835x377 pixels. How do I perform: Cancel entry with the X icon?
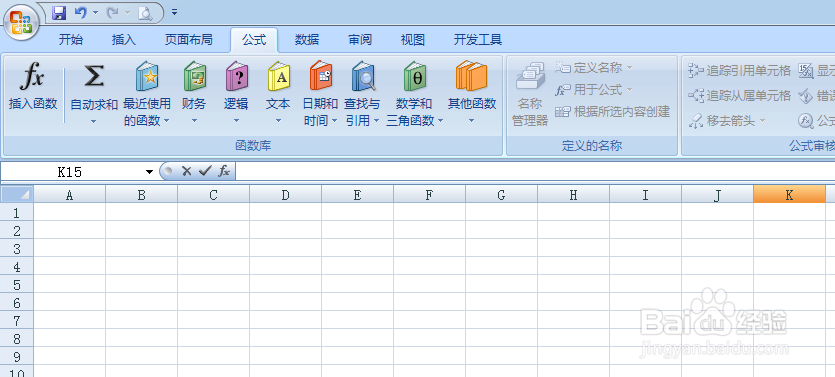click(x=186, y=171)
